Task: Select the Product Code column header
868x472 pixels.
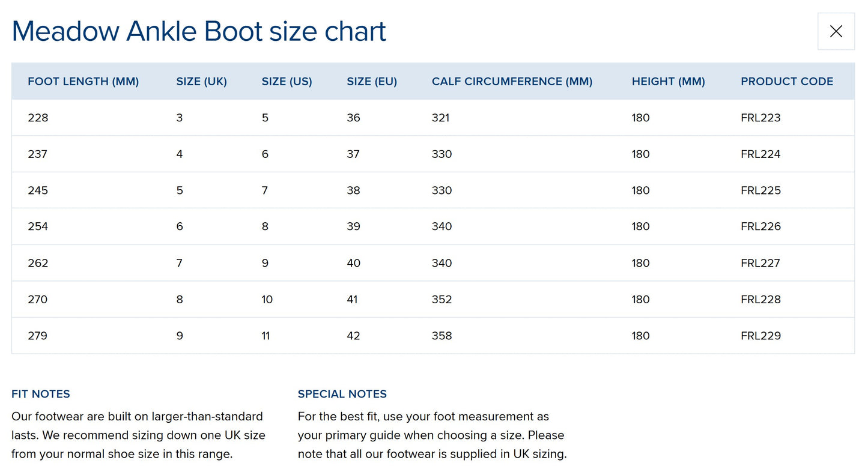Action: click(787, 82)
